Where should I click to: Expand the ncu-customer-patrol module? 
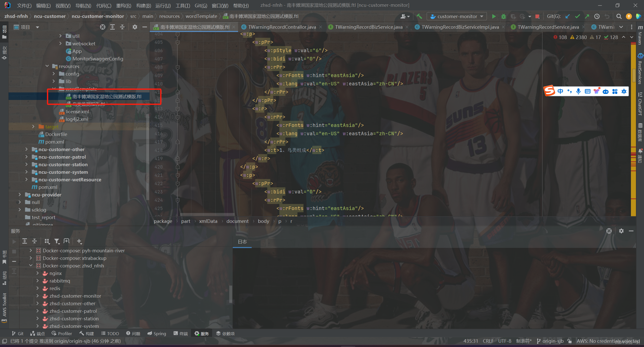pyautogui.click(x=26, y=157)
